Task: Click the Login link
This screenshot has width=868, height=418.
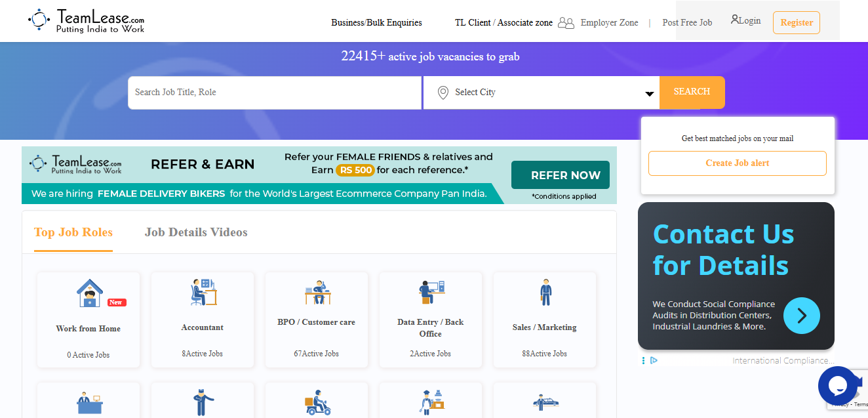Action: pos(749,21)
